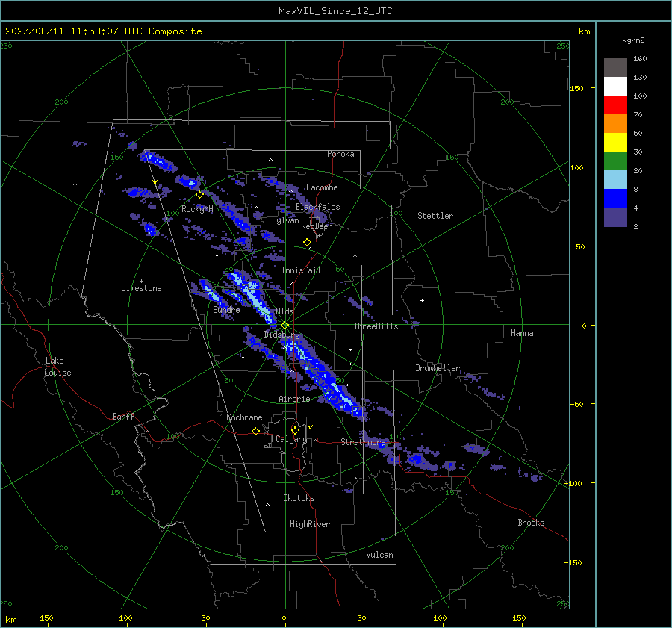Click the Didsbury map label
The width and height of the screenshot is (672, 628).
(282, 335)
